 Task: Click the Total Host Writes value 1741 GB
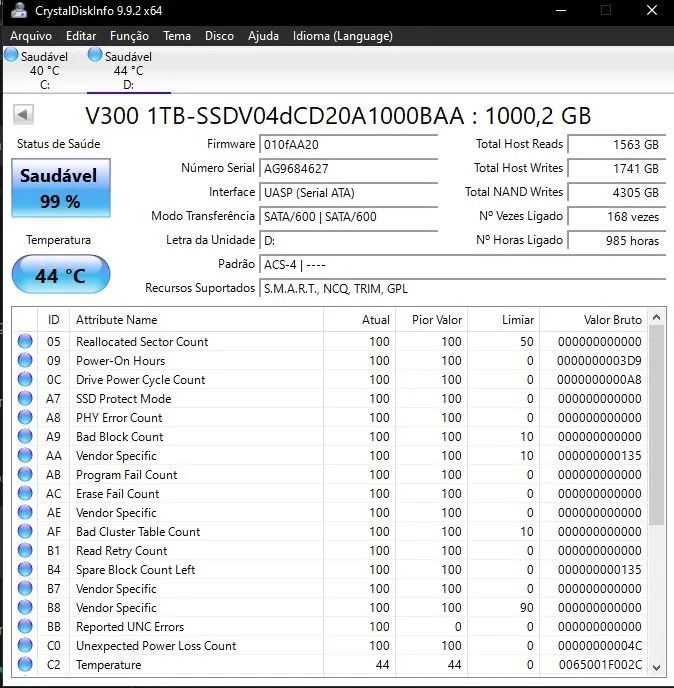[x=617, y=168]
